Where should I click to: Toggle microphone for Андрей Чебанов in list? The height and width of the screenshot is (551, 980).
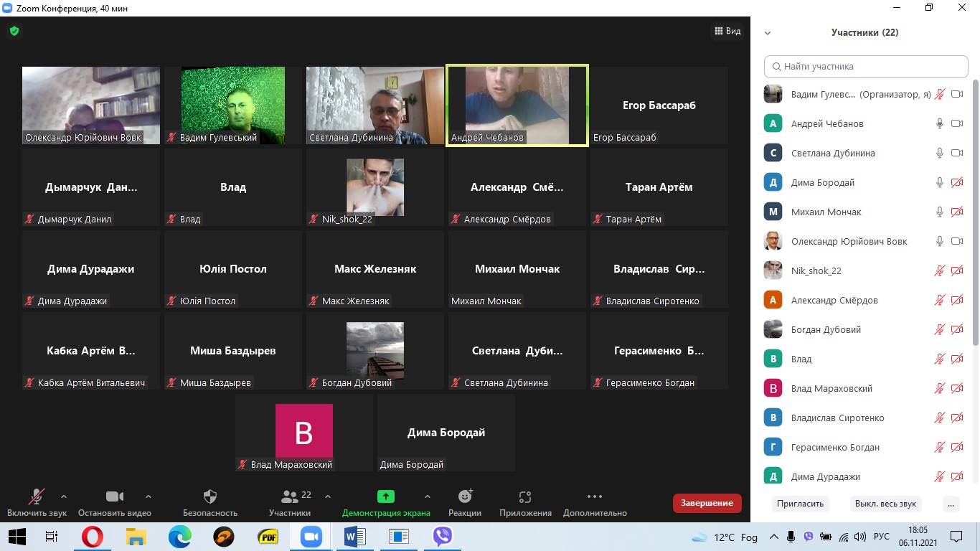[x=939, y=123]
